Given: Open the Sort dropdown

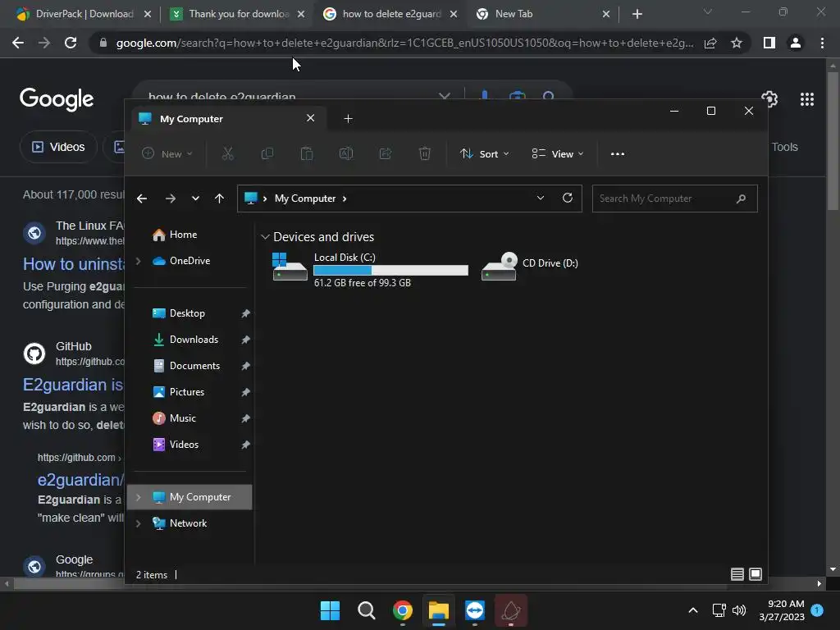Looking at the screenshot, I should (484, 153).
